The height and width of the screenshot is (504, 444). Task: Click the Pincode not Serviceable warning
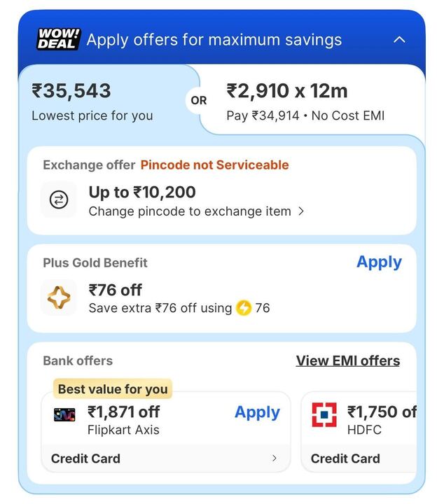point(214,165)
